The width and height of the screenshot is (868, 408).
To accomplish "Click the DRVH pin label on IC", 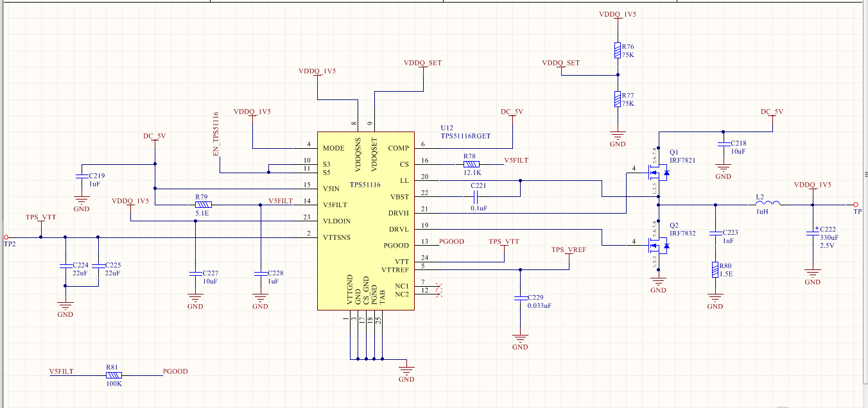I will (399, 213).
